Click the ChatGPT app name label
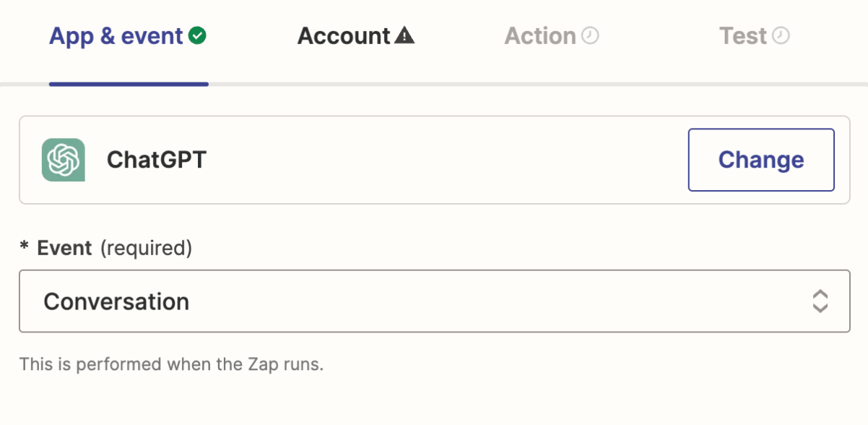The width and height of the screenshot is (868, 425). pyautogui.click(x=157, y=160)
